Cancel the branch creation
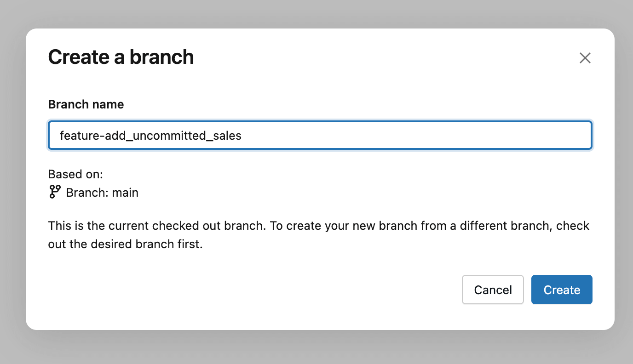Viewport: 633px width, 364px height. pyautogui.click(x=493, y=290)
